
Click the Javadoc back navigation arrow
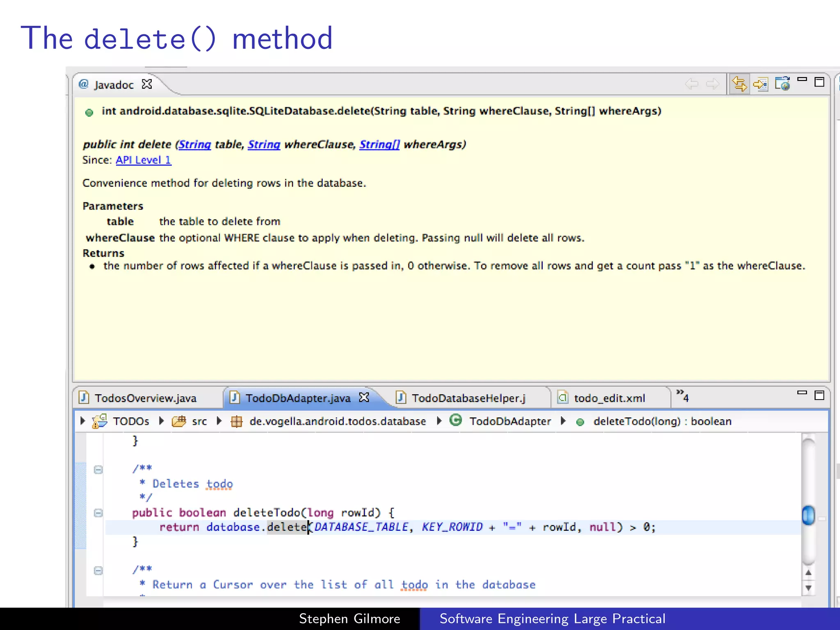click(692, 84)
